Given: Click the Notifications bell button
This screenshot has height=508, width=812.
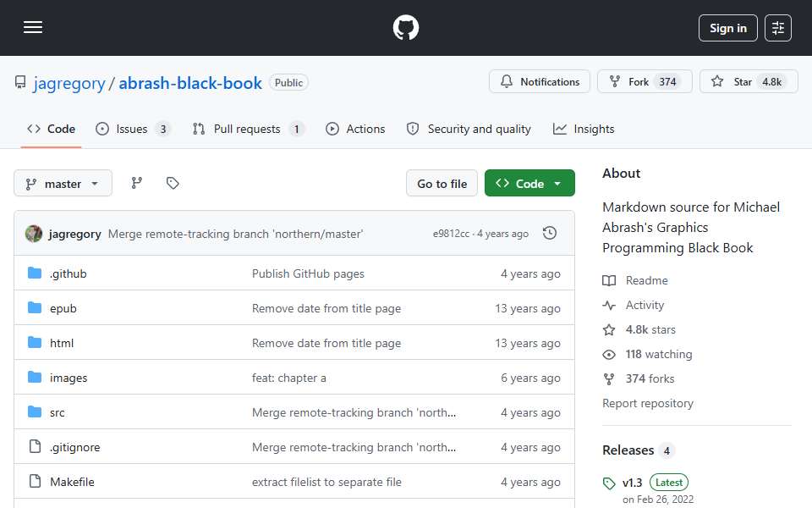Looking at the screenshot, I should pyautogui.click(x=539, y=81).
